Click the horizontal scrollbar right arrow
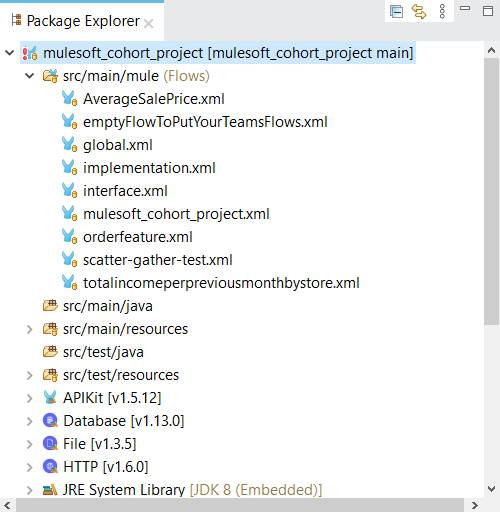This screenshot has height=514, width=500. [x=475, y=505]
